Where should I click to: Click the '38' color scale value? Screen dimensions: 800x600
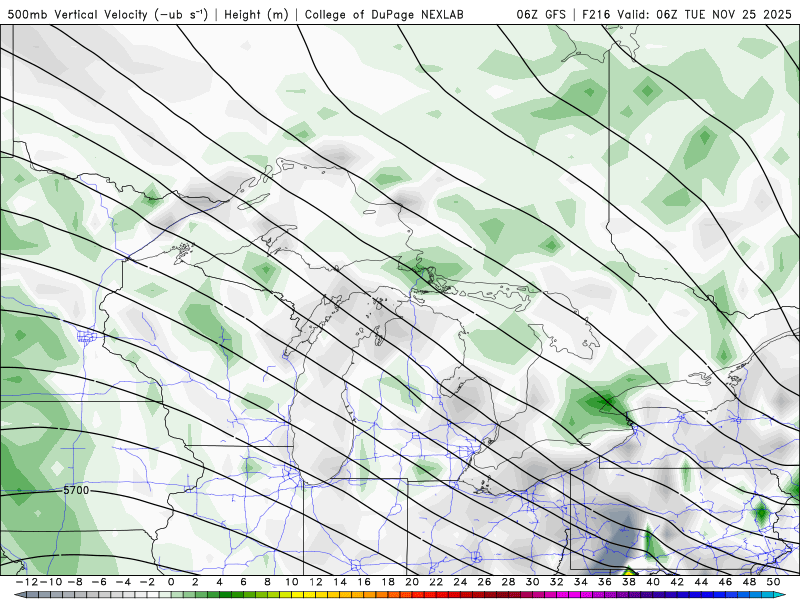click(629, 582)
